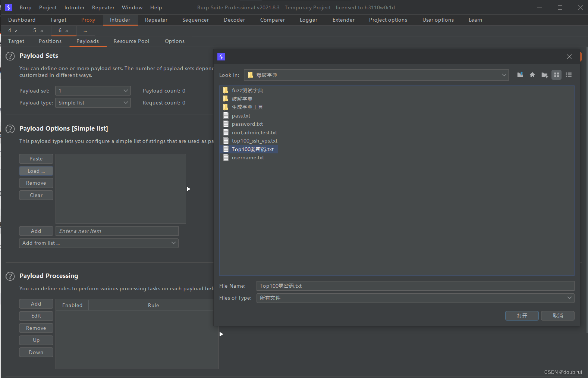Expand the Look In folder dropdown
Viewport: 588px width, 378px height.
pos(504,75)
